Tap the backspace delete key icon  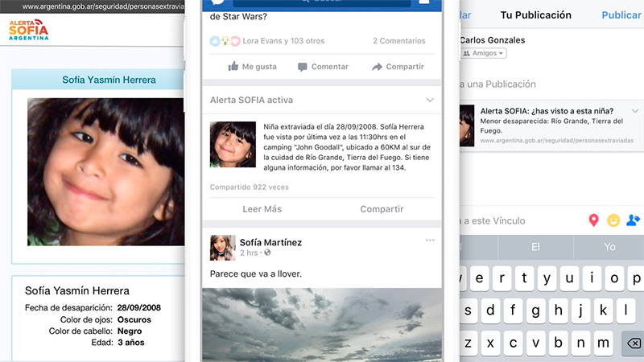(x=634, y=343)
